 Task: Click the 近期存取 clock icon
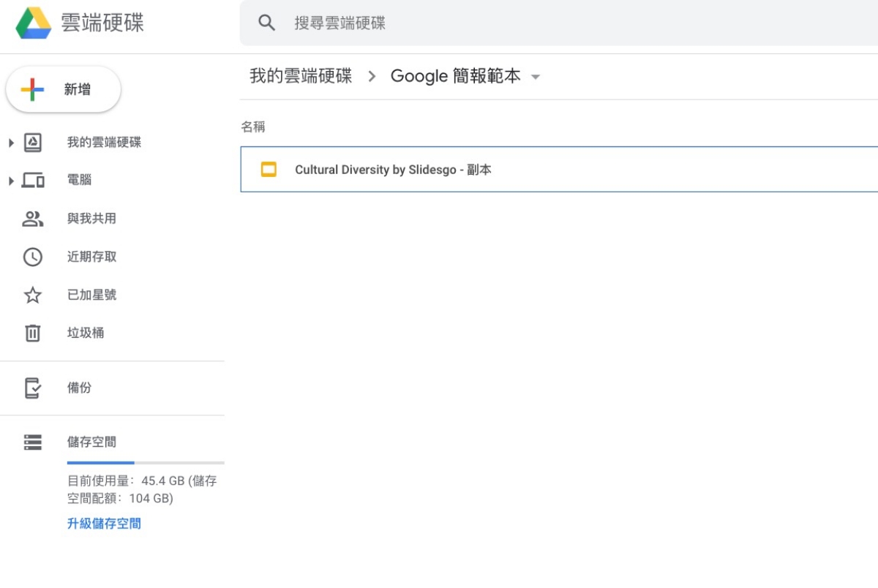[x=33, y=257]
